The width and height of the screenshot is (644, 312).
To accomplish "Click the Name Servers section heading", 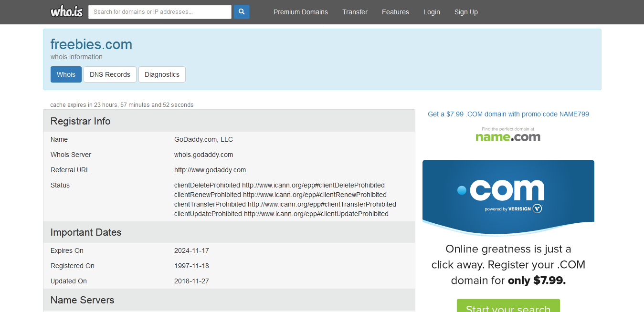I will (x=82, y=300).
